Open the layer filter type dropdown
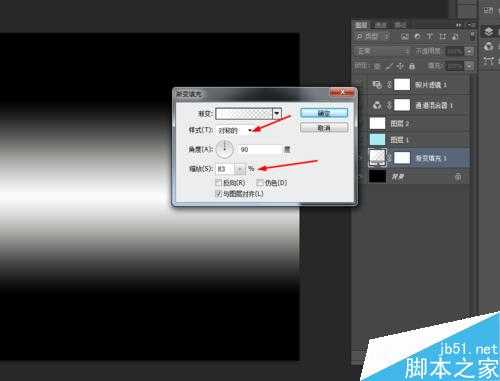The image size is (500, 381). tap(372, 36)
